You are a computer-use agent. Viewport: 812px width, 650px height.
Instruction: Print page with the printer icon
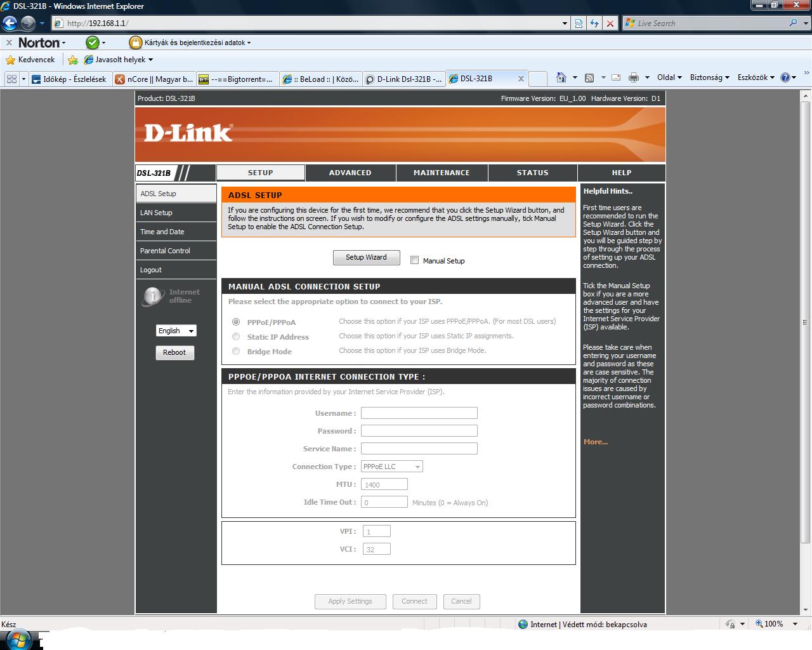tap(633, 78)
